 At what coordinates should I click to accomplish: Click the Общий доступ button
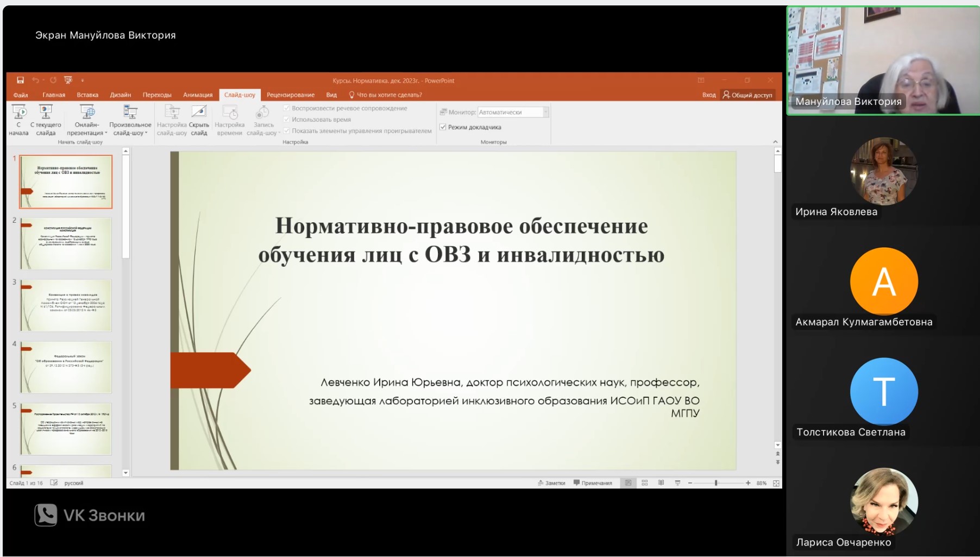(x=747, y=95)
